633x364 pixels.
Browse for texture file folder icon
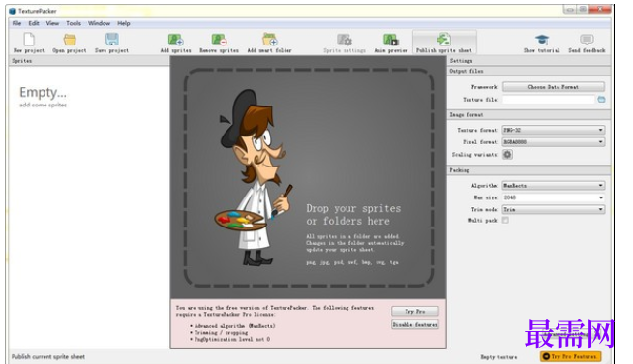point(601,100)
